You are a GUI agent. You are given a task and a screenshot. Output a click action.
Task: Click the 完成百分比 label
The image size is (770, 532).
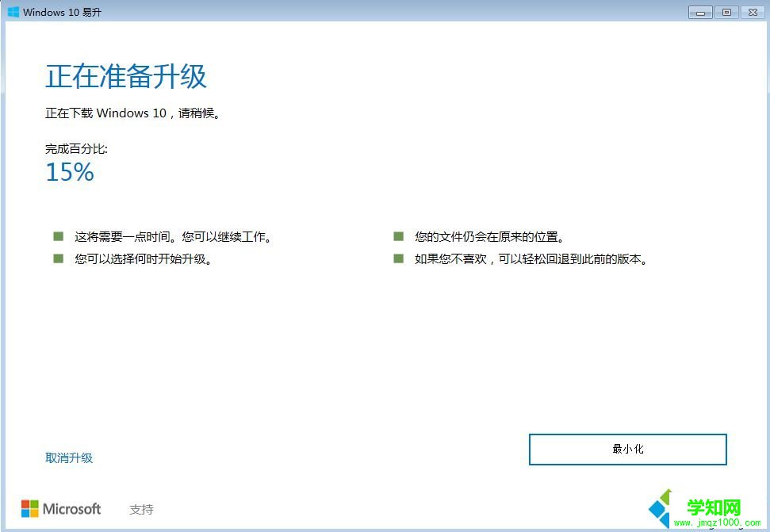click(75, 147)
